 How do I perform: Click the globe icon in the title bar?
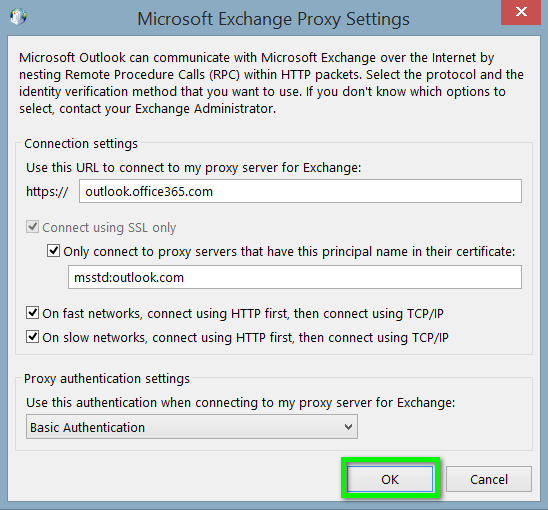(x=18, y=16)
